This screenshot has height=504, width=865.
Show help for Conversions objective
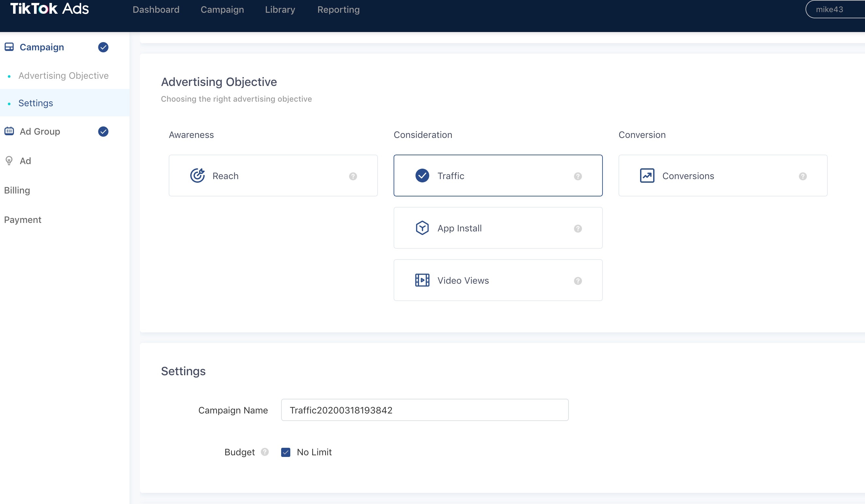(x=803, y=176)
